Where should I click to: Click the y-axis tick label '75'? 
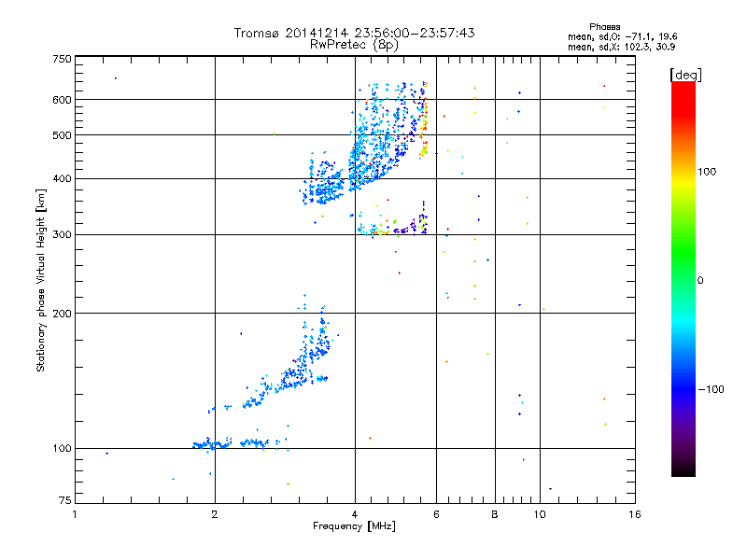tap(65, 500)
